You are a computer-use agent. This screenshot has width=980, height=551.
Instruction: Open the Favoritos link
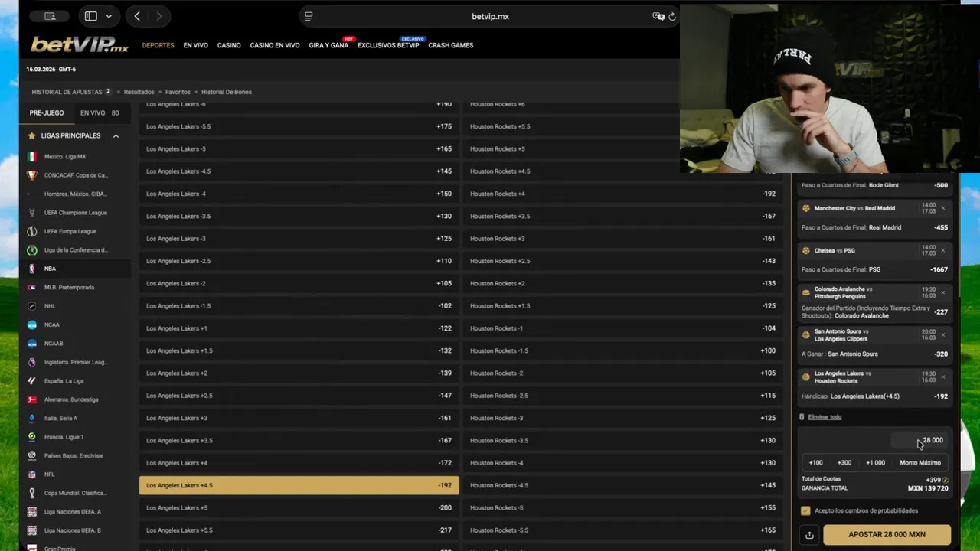pyautogui.click(x=178, y=92)
